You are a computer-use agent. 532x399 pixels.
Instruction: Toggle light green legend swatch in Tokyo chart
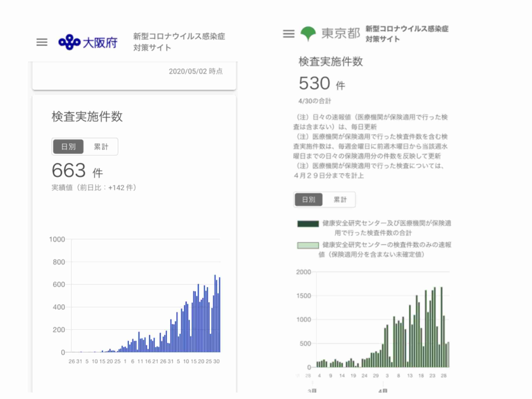pos(308,245)
